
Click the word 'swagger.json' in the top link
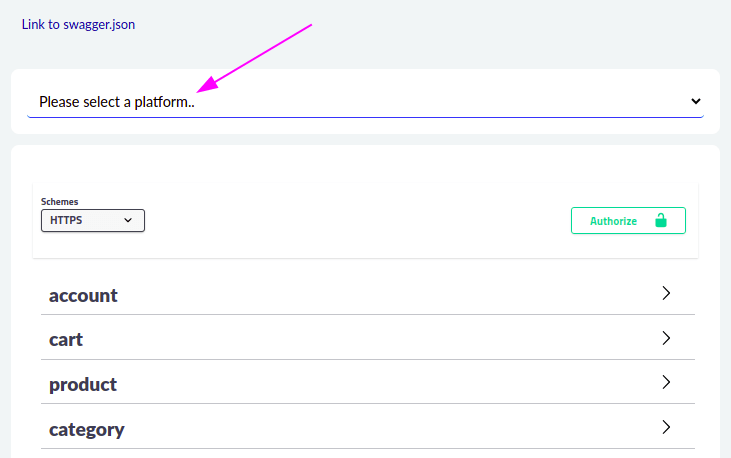(99, 25)
